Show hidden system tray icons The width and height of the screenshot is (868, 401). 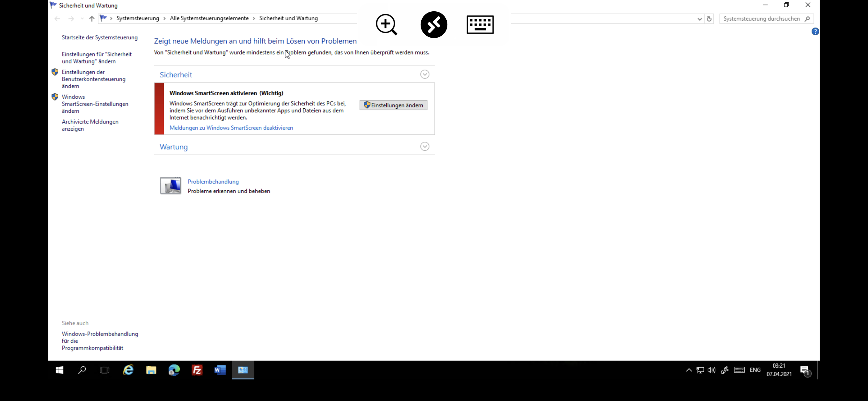click(689, 370)
